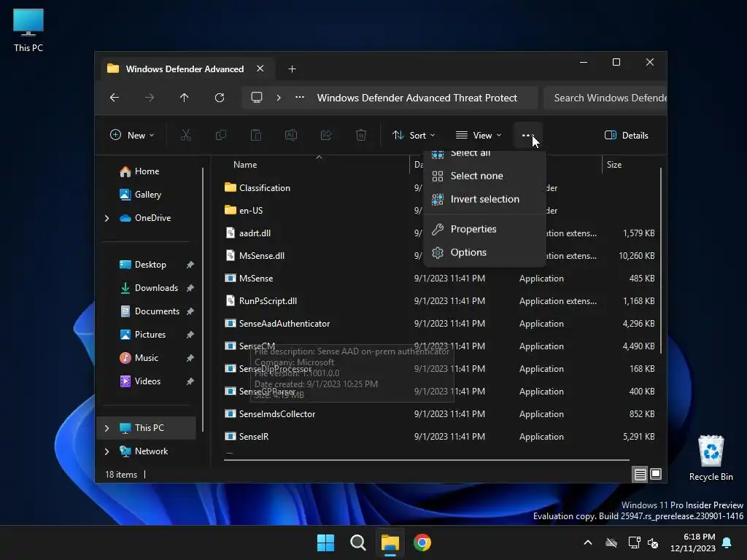Viewport: 747px width, 560px height.
Task: Switch to large thumbnails view icon
Action: [656, 474]
